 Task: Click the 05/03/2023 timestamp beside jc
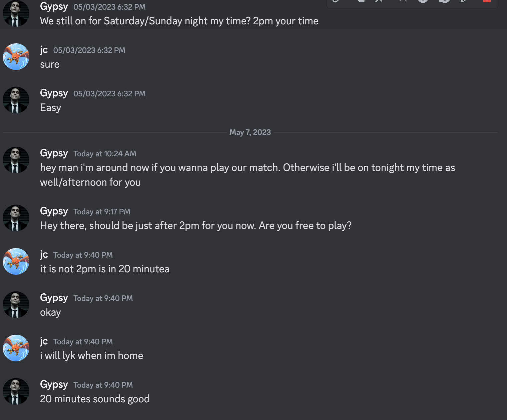pos(89,50)
